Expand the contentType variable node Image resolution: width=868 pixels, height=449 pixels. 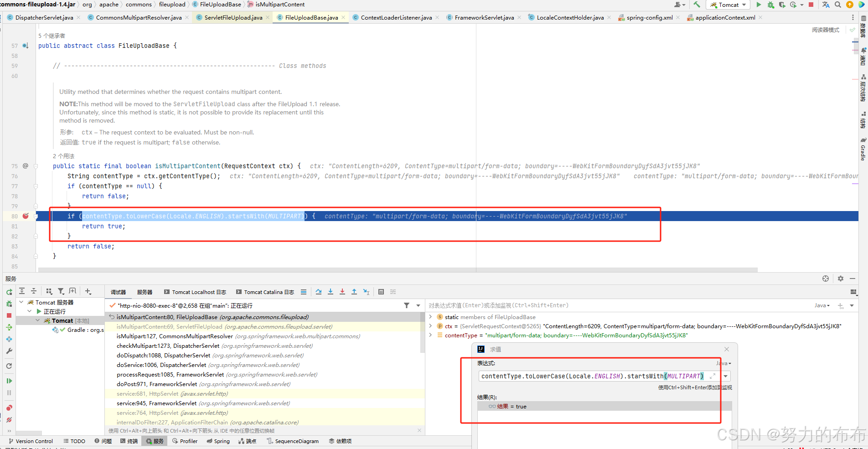(x=430, y=335)
